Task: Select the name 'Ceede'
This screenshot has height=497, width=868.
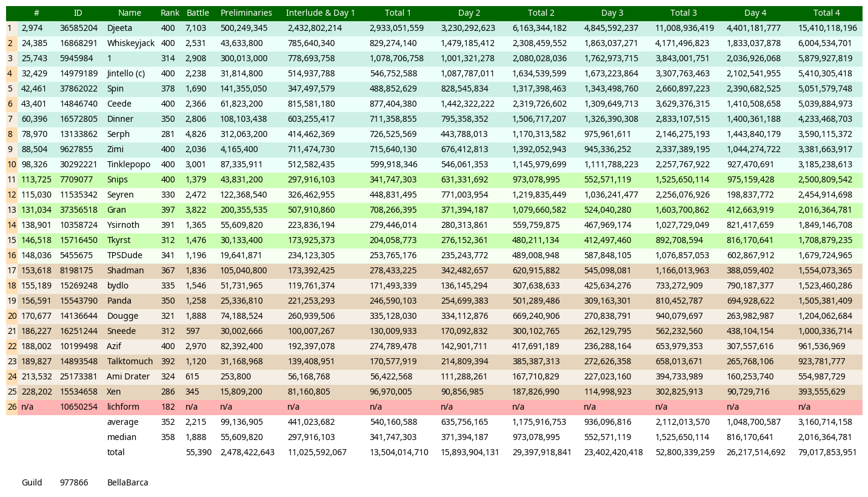Action: tap(119, 104)
